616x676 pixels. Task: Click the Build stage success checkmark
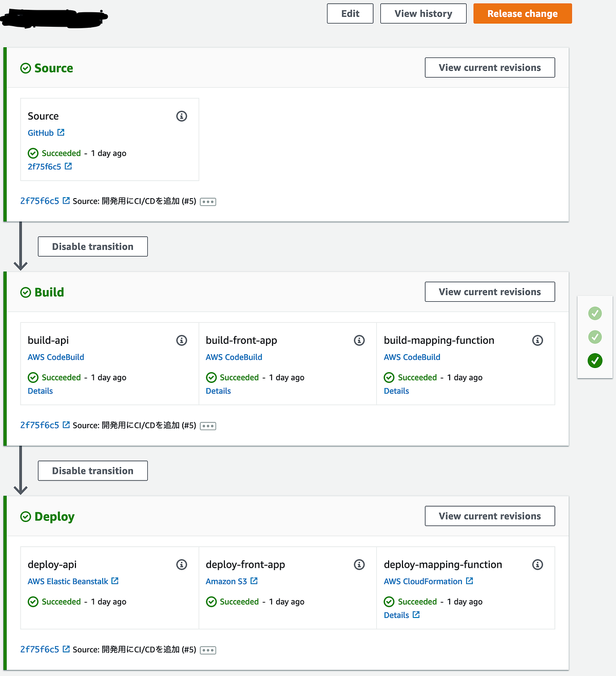(x=26, y=292)
